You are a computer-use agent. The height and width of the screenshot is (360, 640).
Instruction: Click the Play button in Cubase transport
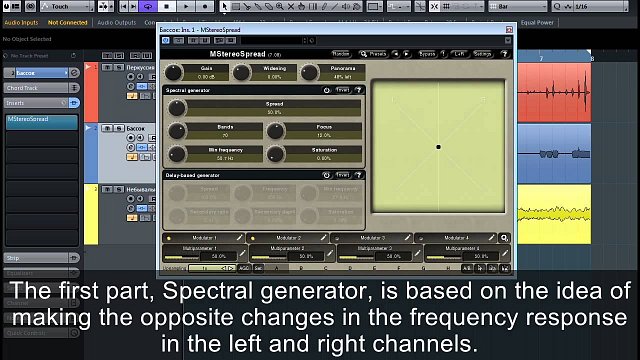point(186,6)
